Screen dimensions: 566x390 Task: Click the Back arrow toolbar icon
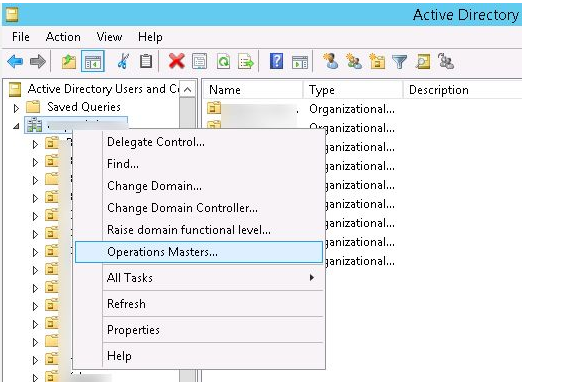point(15,61)
